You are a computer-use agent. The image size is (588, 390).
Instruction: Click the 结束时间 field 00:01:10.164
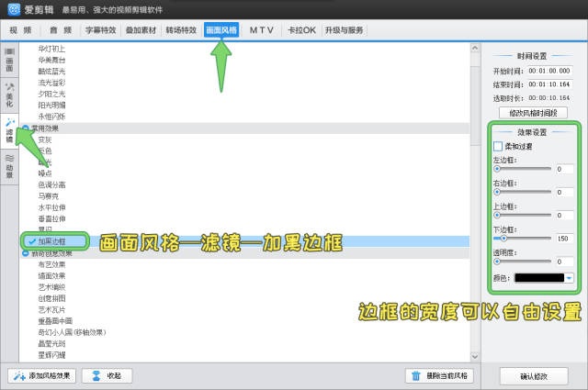[x=549, y=84]
